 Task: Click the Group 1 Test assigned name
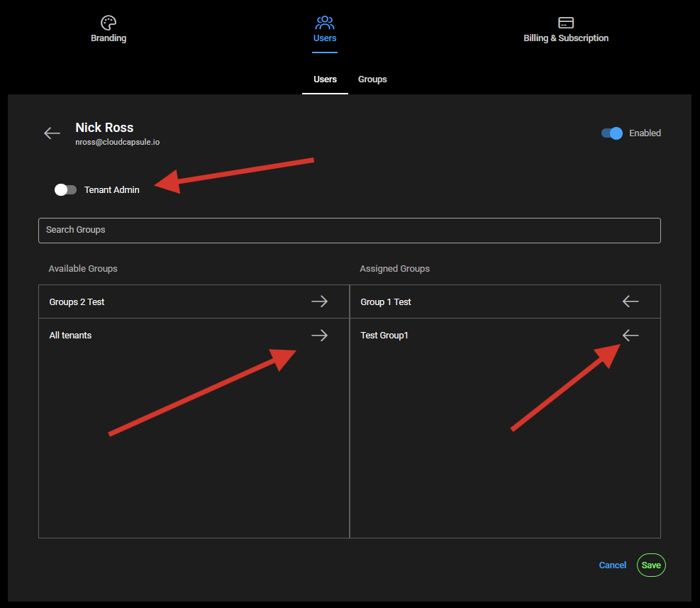[386, 302]
